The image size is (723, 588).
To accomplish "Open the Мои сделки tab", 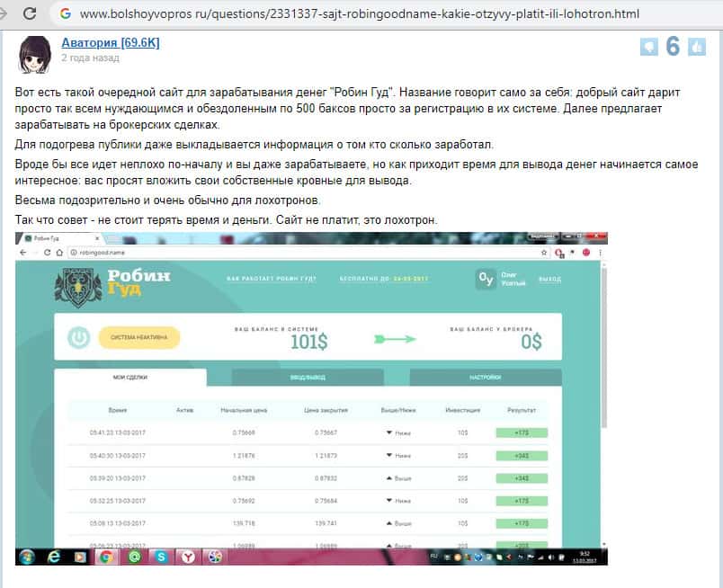I will click(129, 378).
